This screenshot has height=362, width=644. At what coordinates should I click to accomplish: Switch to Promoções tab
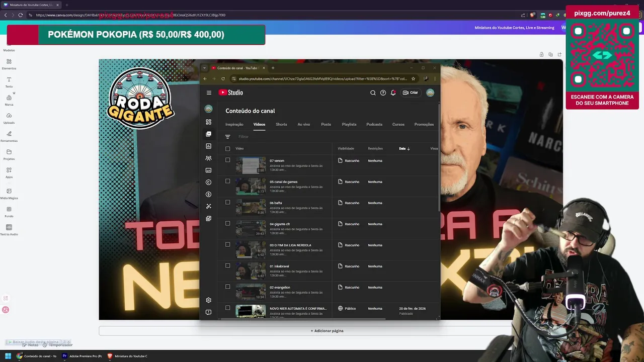click(424, 124)
